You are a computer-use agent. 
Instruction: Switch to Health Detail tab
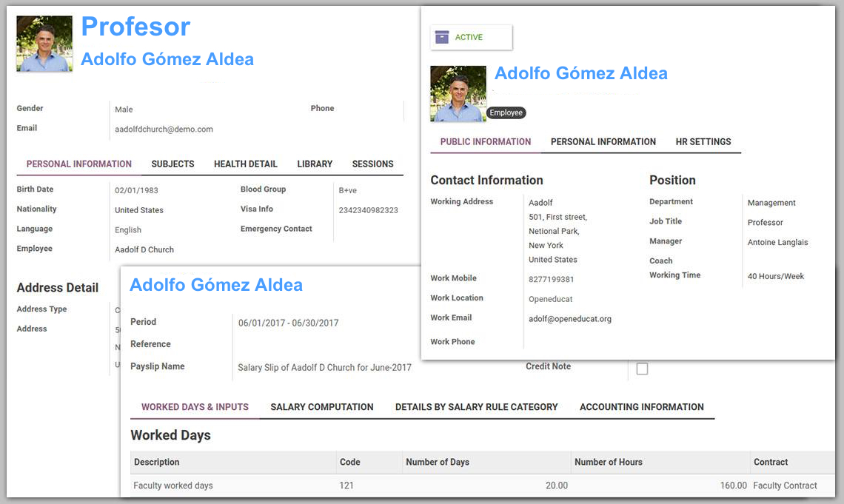pyautogui.click(x=245, y=164)
